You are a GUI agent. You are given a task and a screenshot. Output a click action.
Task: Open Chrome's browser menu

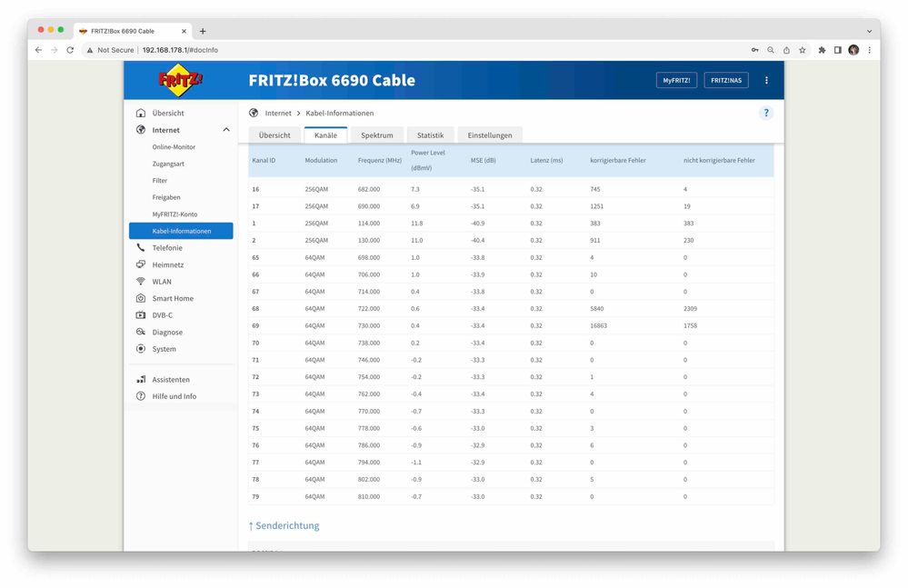[870, 50]
